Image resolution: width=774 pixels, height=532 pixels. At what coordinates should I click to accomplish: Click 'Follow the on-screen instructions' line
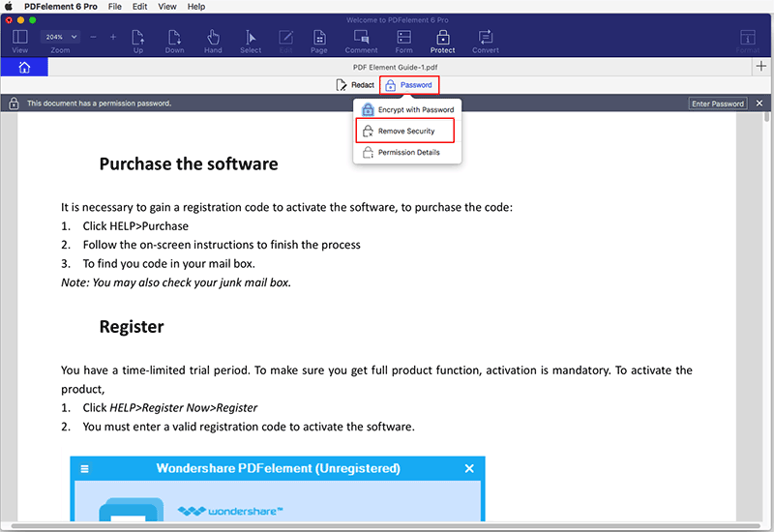(x=222, y=245)
